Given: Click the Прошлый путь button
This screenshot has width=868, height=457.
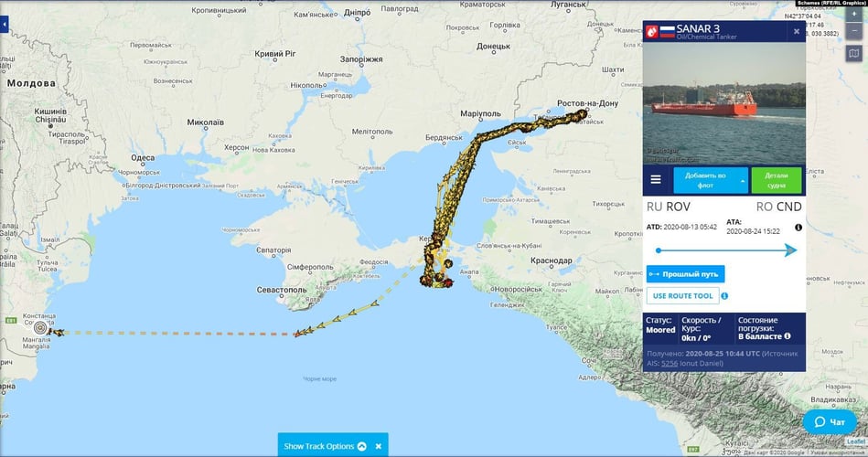Looking at the screenshot, I should 685,274.
